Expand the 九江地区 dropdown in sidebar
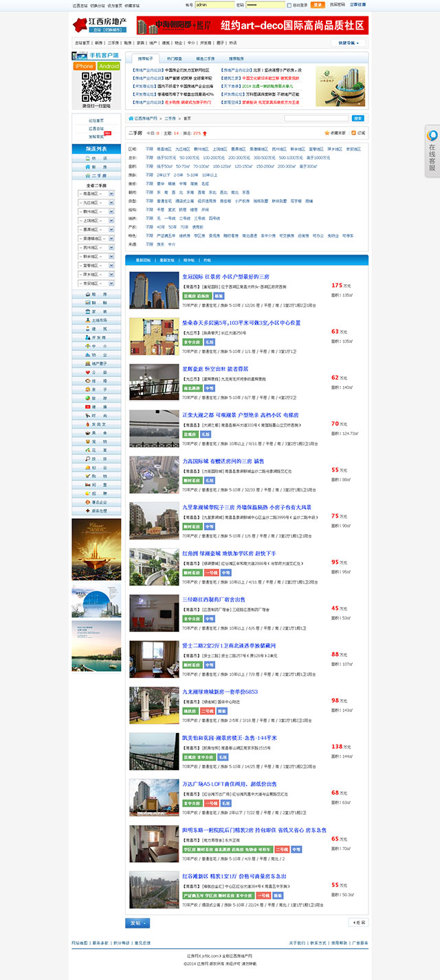The width and height of the screenshot is (440, 980). pos(95,203)
